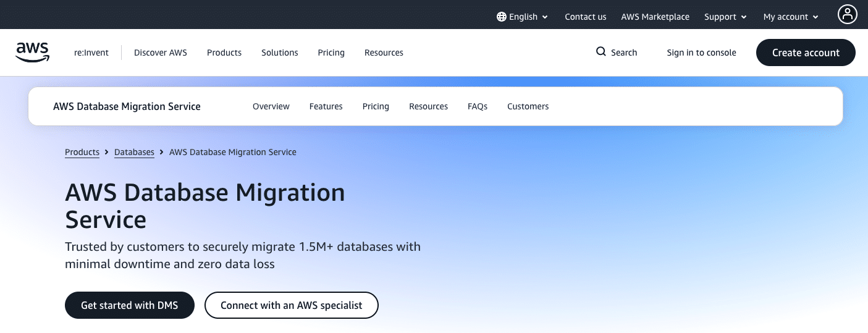
Task: Open Contact us link
Action: pyautogui.click(x=586, y=17)
